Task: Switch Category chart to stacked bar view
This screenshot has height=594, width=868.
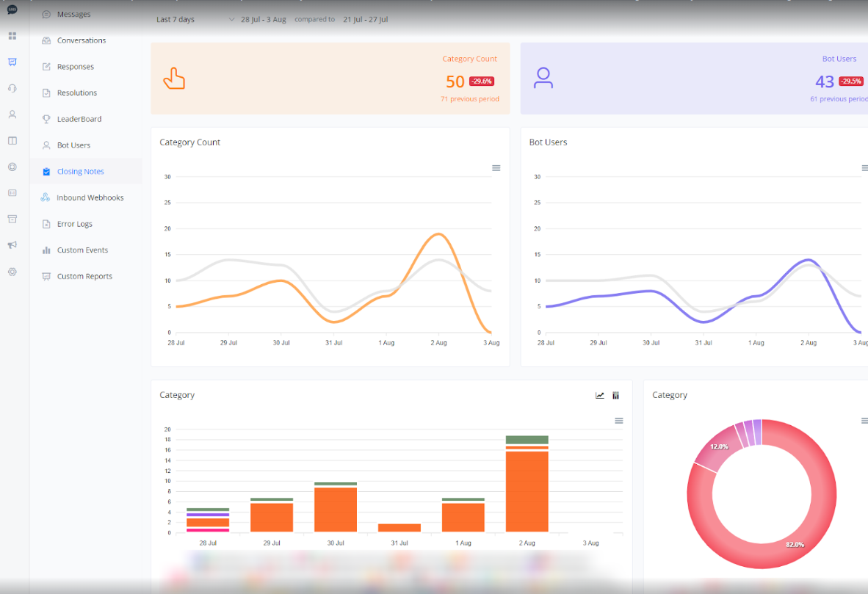Action: pyautogui.click(x=615, y=396)
